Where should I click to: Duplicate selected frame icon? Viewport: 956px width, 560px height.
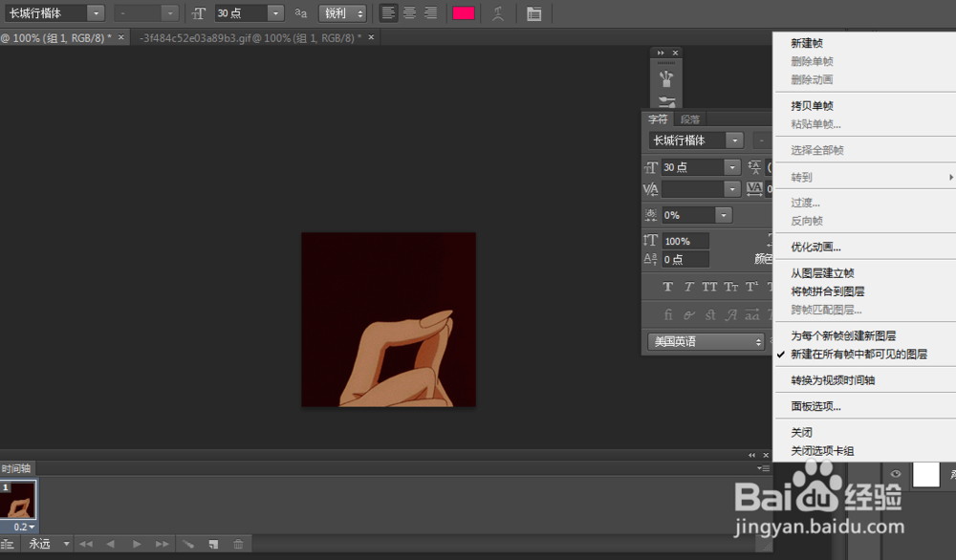click(x=213, y=544)
